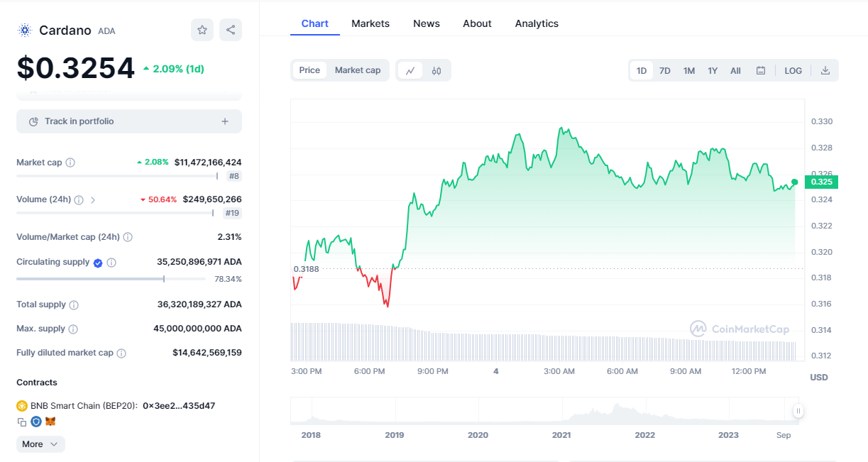Switch chart to Market cap mode
The height and width of the screenshot is (462, 868).
point(358,70)
